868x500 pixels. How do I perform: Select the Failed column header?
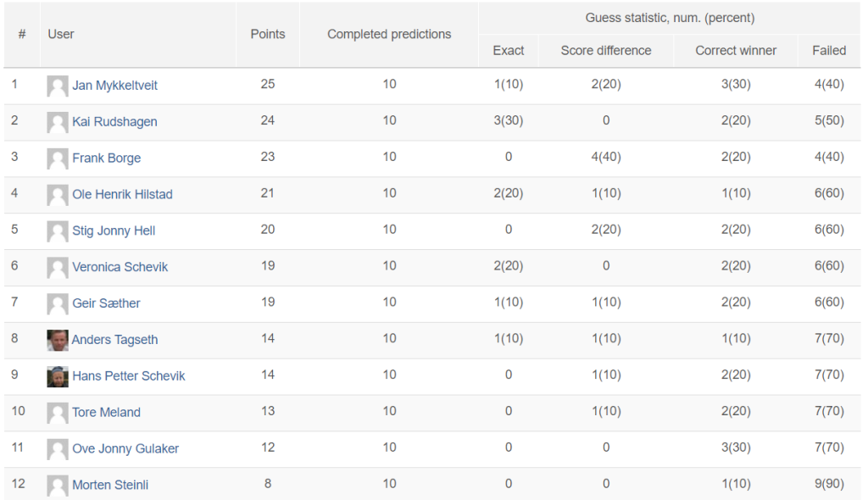coord(829,50)
